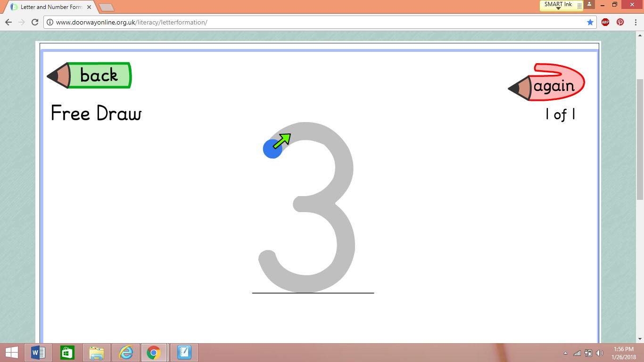
Task: Select the Letter and Number Formation tab
Action: click(x=51, y=7)
